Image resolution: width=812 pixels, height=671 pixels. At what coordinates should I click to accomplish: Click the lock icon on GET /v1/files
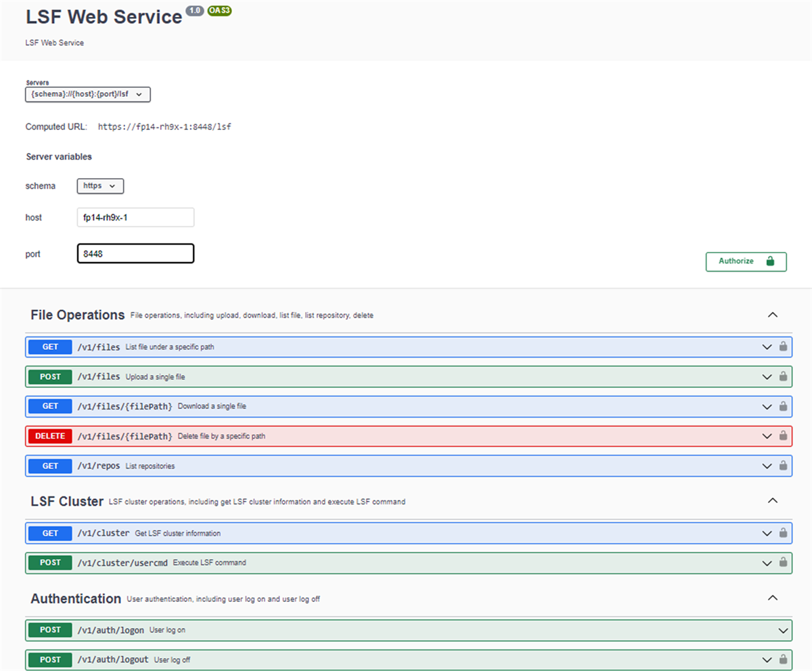[x=783, y=347]
